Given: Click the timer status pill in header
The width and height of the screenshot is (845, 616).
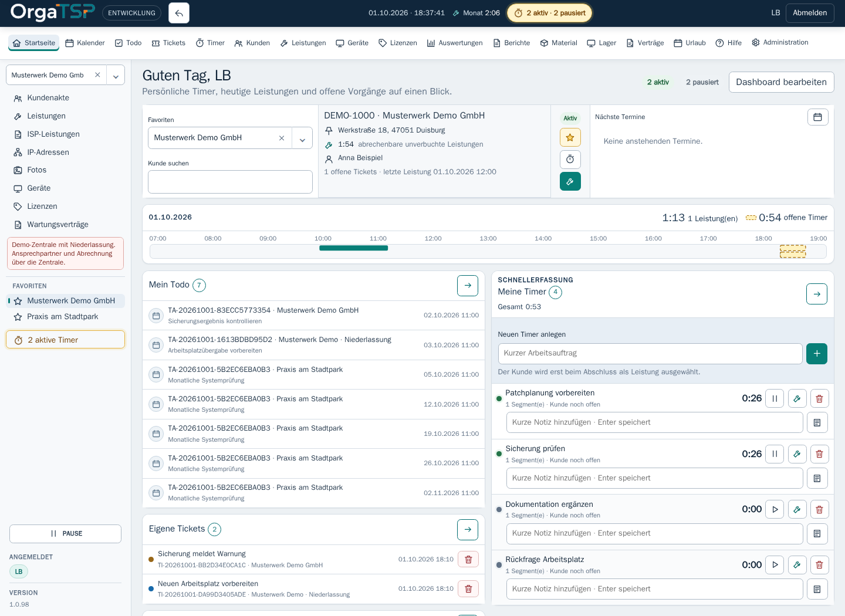Looking at the screenshot, I should coord(550,13).
